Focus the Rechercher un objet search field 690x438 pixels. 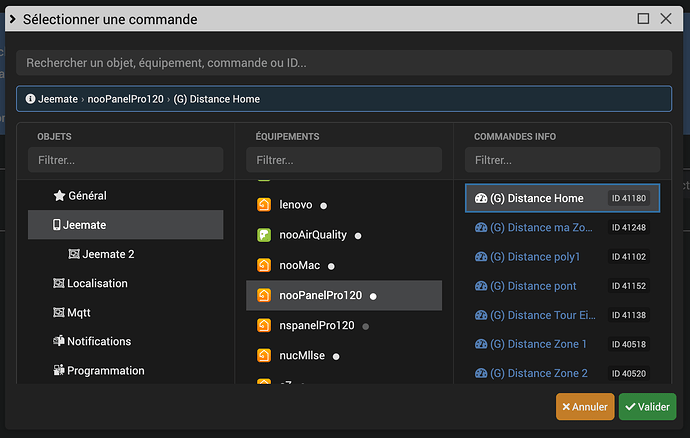pos(344,63)
